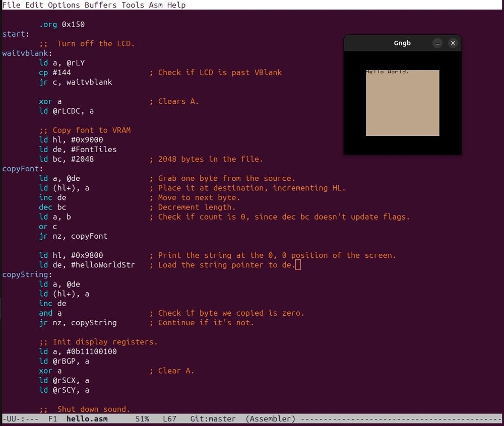Open the Options menu

[x=64, y=5]
